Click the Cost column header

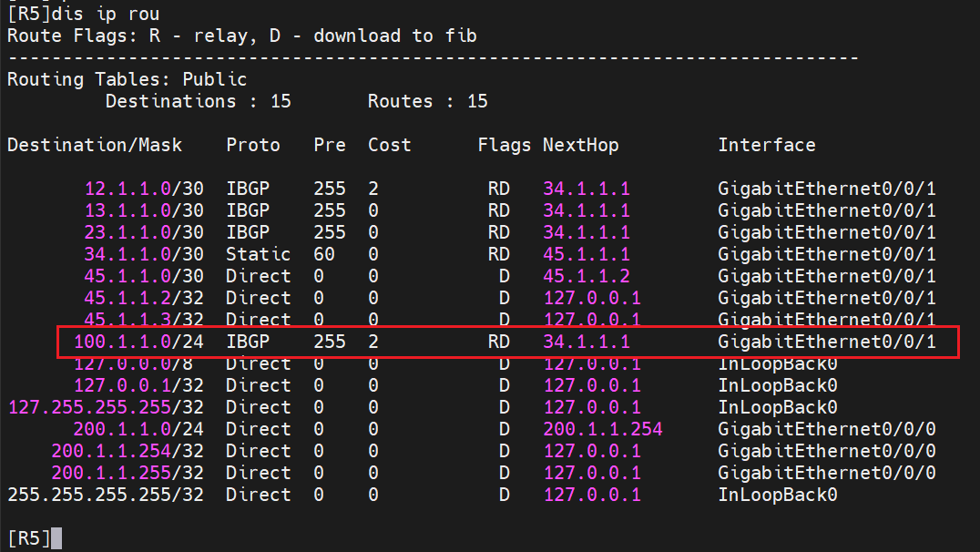389,145
